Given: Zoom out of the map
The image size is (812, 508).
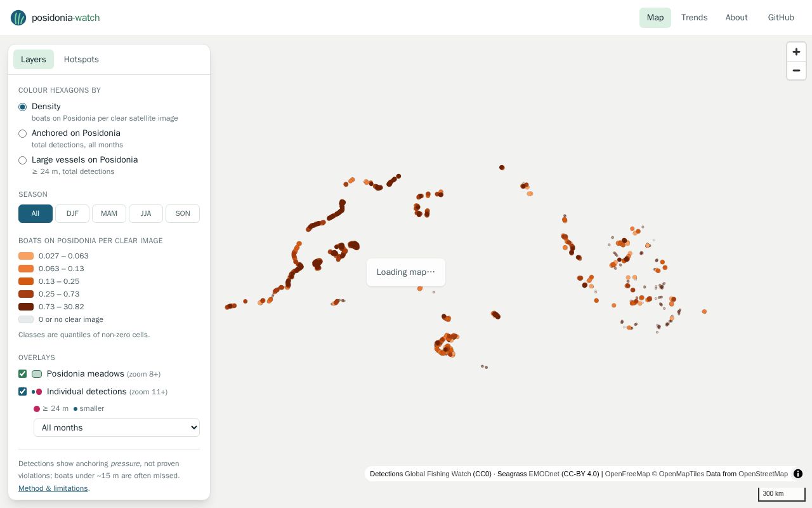Looking at the screenshot, I should [796, 70].
